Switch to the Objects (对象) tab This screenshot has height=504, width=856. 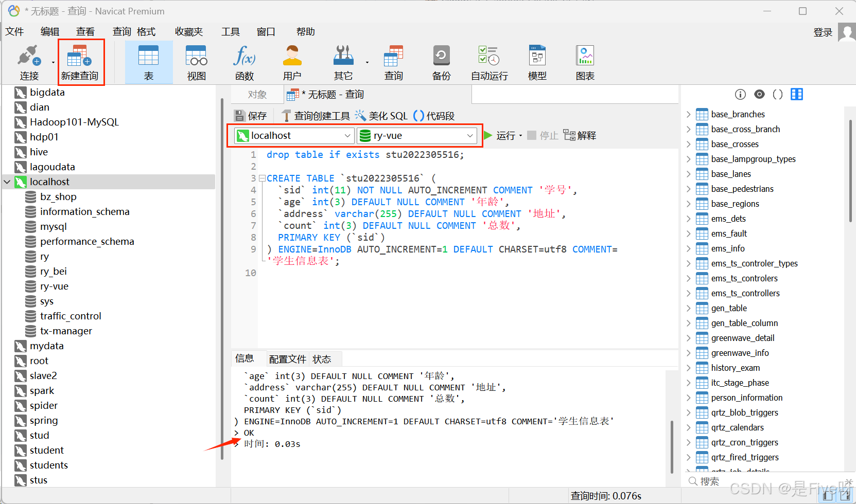click(x=257, y=95)
